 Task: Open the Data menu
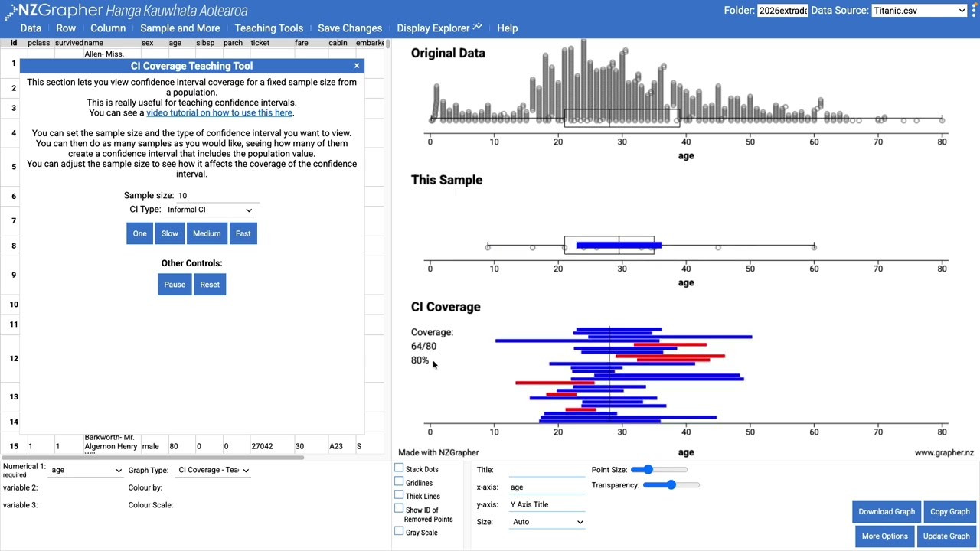(x=31, y=28)
